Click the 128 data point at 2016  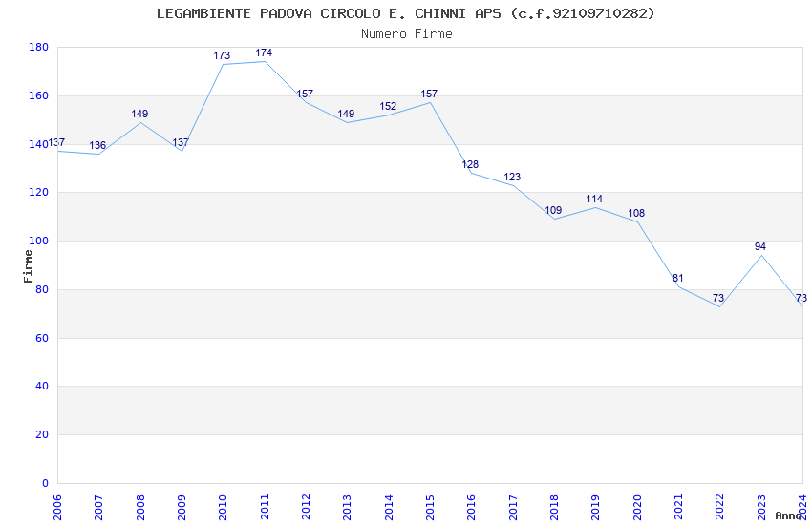[x=472, y=173]
